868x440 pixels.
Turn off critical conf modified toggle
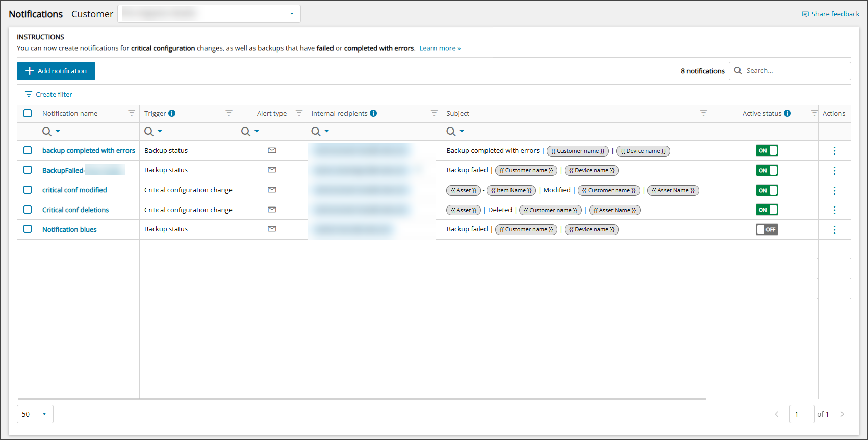tap(767, 190)
